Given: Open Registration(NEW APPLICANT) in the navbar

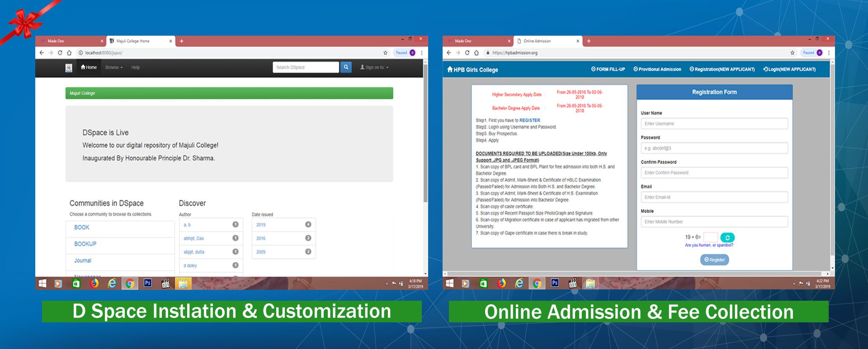Looking at the screenshot, I should coord(722,70).
